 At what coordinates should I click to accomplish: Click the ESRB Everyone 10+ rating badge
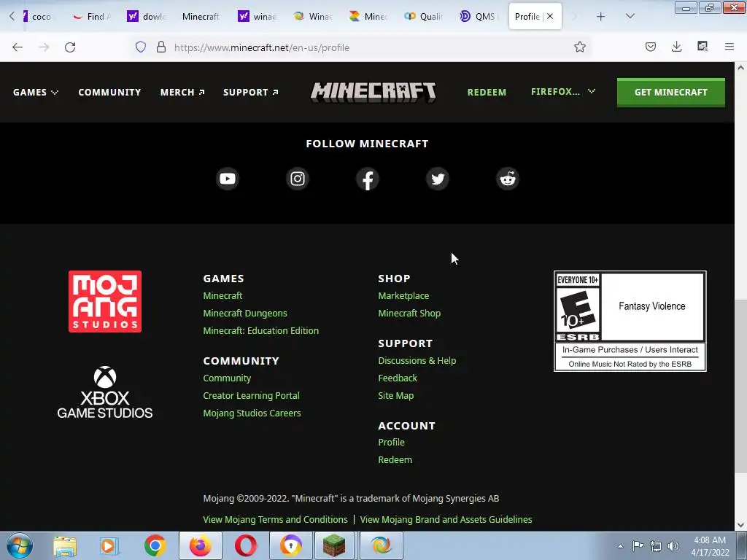(630, 321)
